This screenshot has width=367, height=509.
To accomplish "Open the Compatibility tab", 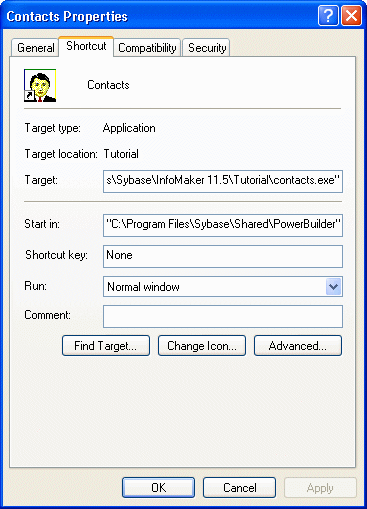I will (147, 48).
